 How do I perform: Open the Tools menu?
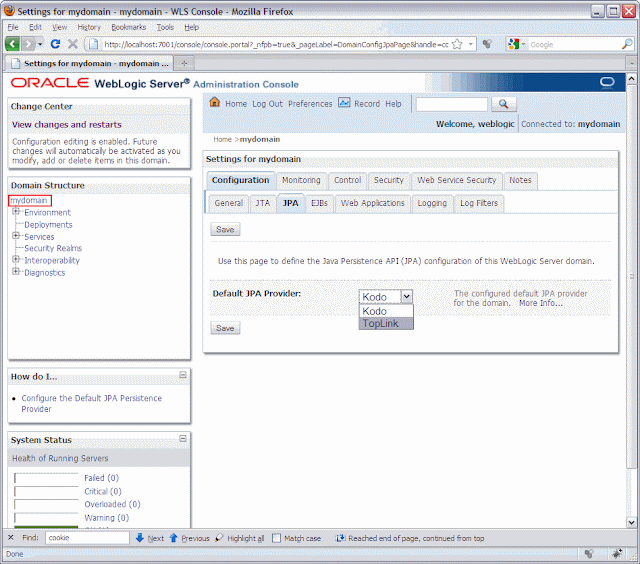click(165, 27)
